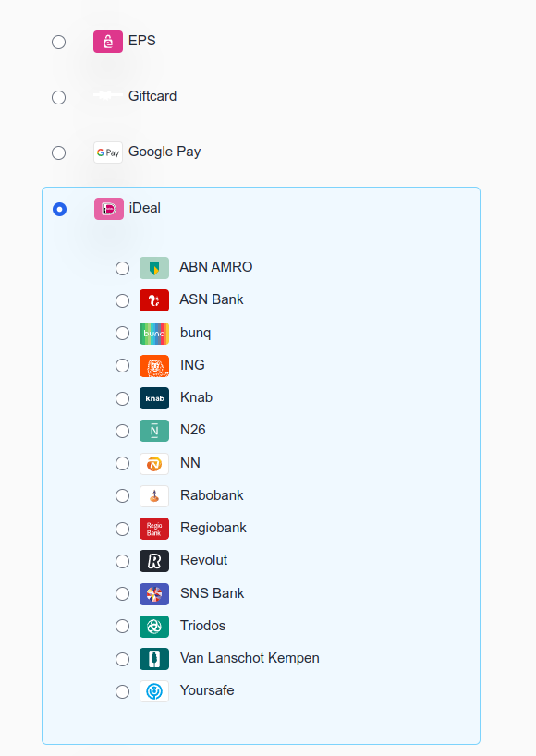Click the iDeal label text
The width and height of the screenshot is (536, 756).
click(144, 208)
